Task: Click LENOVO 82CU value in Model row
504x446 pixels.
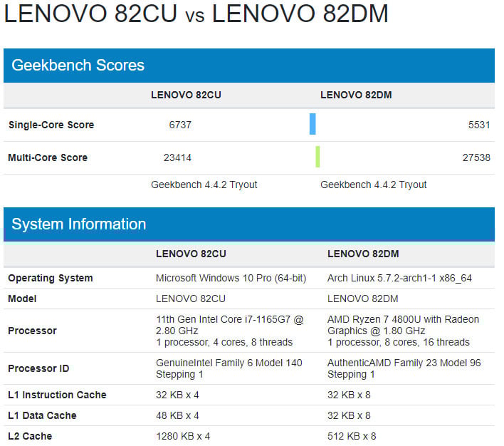Action: coord(191,299)
